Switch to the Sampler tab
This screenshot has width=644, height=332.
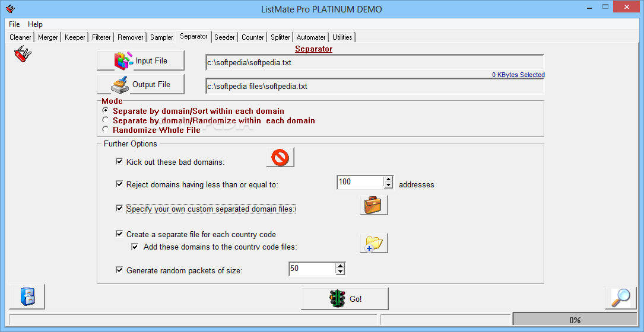click(162, 37)
